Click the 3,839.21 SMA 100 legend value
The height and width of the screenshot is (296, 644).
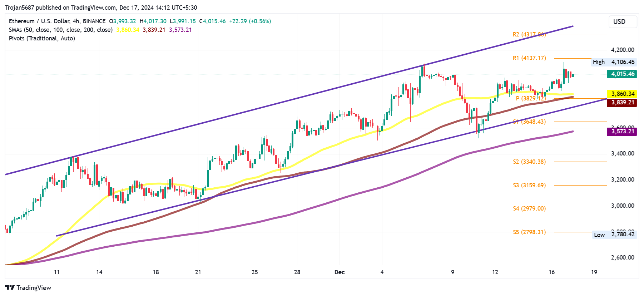[154, 30]
